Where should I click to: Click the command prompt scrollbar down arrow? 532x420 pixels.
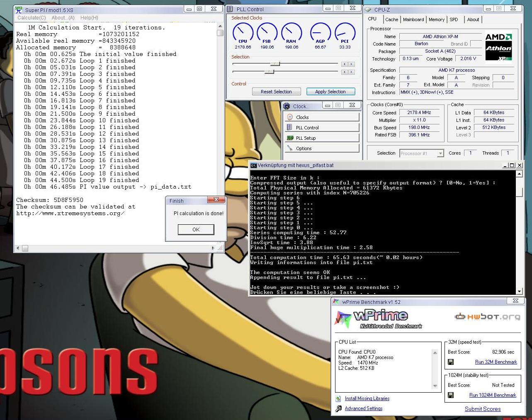point(520,291)
